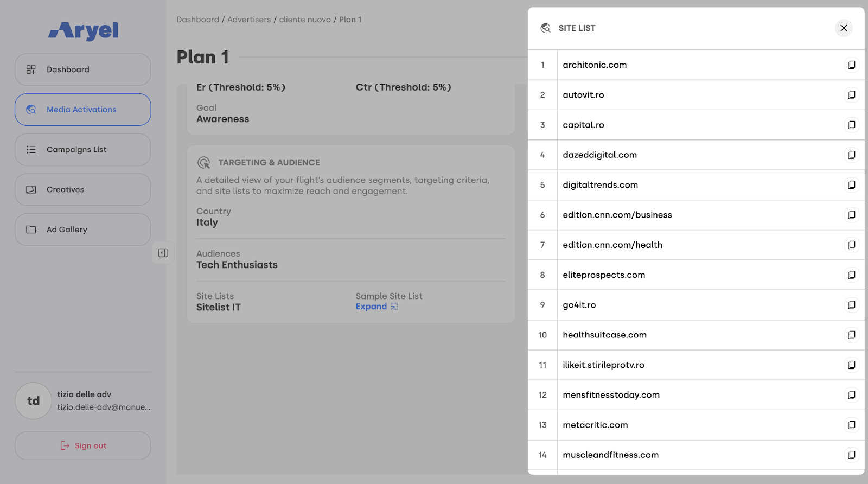
Task: Click the Dashboard grid icon
Action: 31,69
